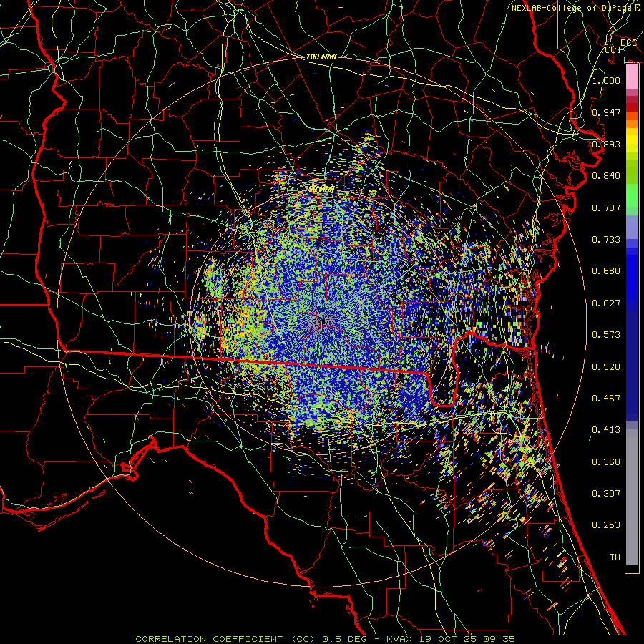Click the 0.947 scale label
The width and height of the screenshot is (644, 644).
(606, 112)
